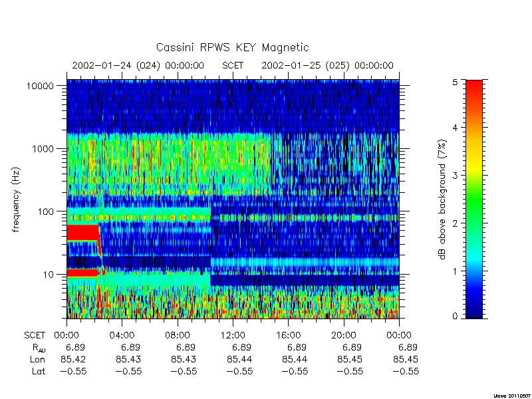
Task: Click the 12:00 time tick label
Action: [233, 336]
